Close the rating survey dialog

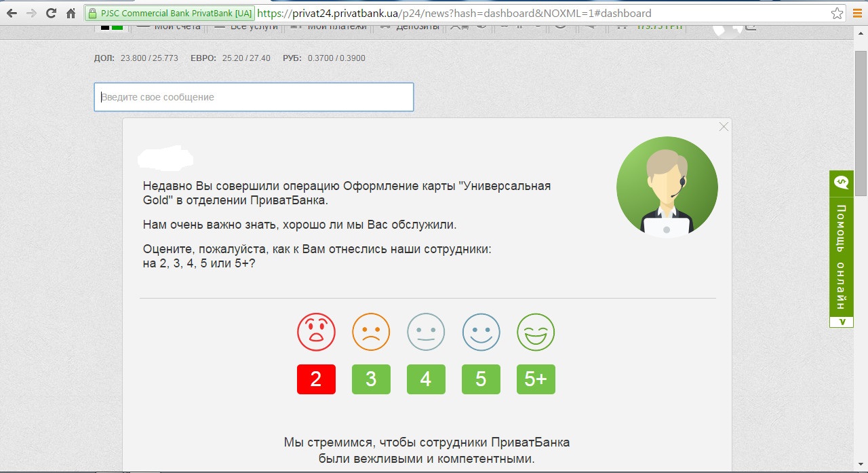[x=724, y=127]
